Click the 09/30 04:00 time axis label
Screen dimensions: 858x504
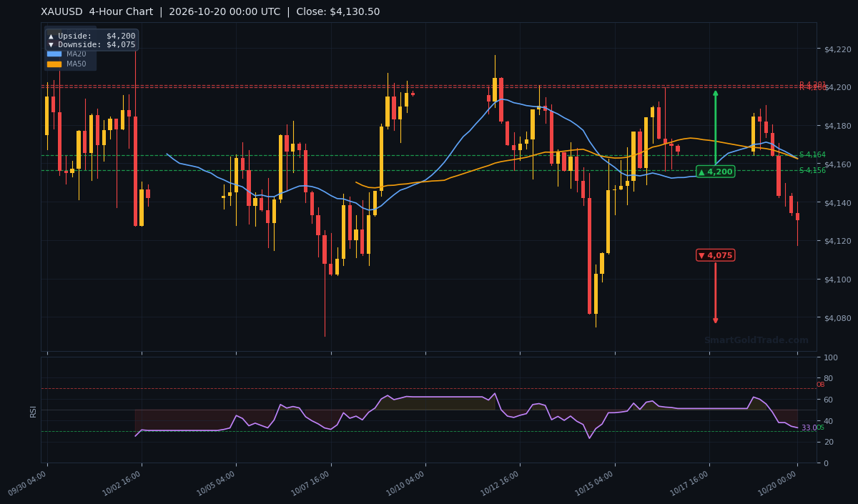tap(27, 483)
